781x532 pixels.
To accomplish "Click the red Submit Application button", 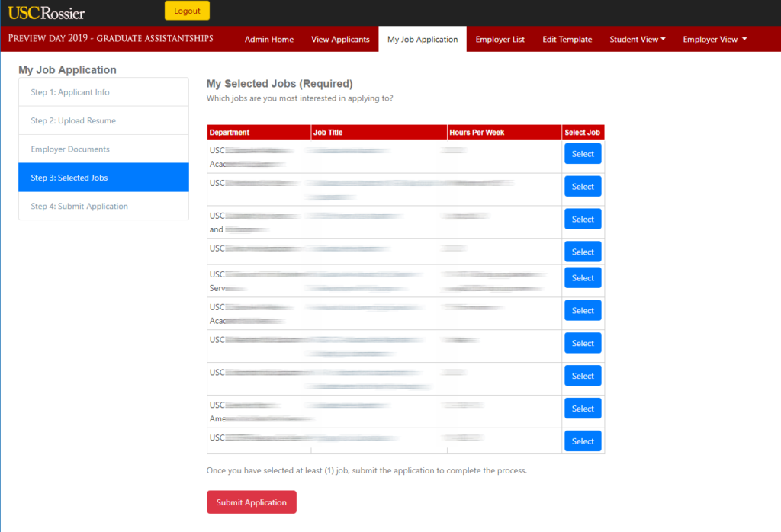I will [x=251, y=502].
